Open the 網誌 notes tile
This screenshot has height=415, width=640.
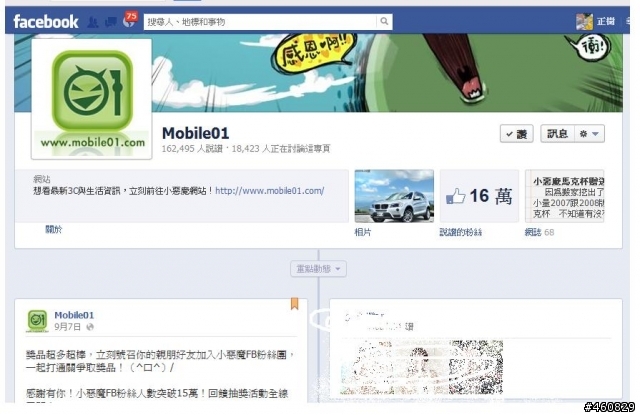[x=564, y=196]
